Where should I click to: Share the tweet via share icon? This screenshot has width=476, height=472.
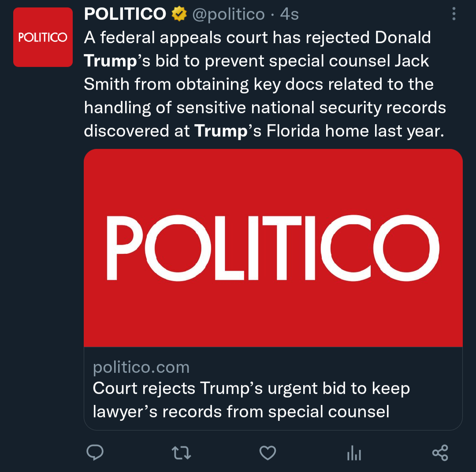(x=440, y=453)
